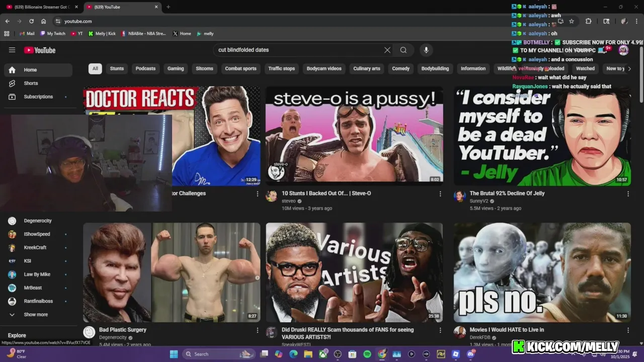Close the active YouTube browser tab

(x=156, y=7)
